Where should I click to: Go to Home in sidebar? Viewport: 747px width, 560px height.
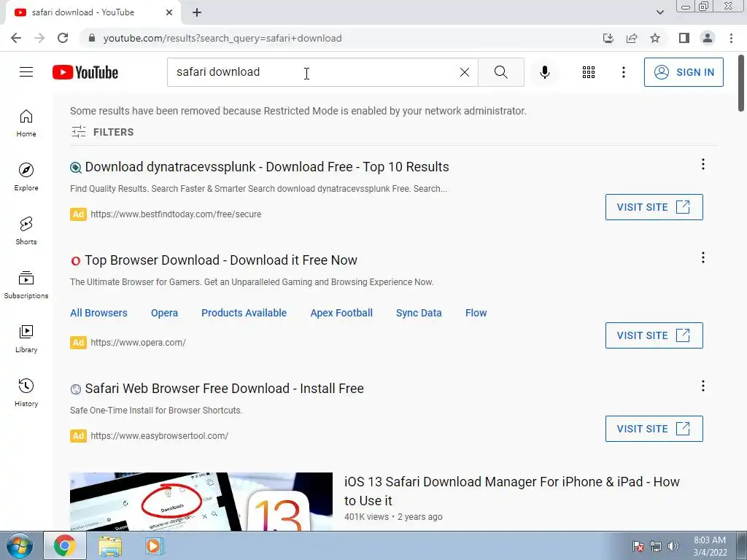click(26, 123)
